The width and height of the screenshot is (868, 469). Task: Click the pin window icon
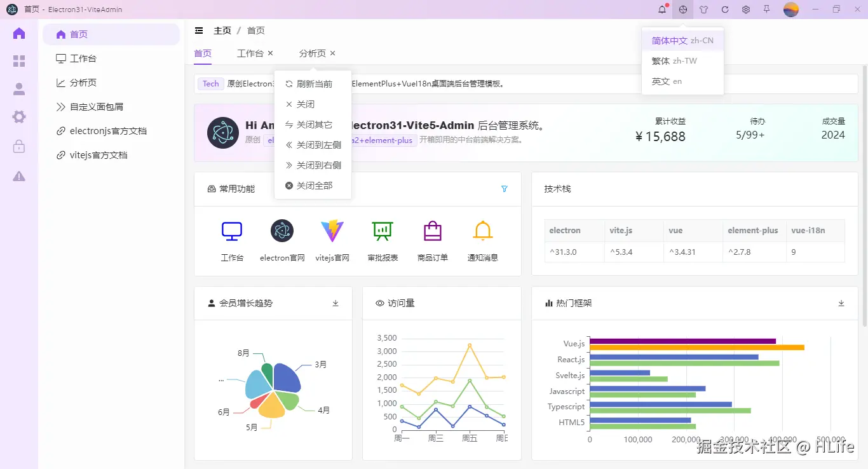[x=767, y=10]
